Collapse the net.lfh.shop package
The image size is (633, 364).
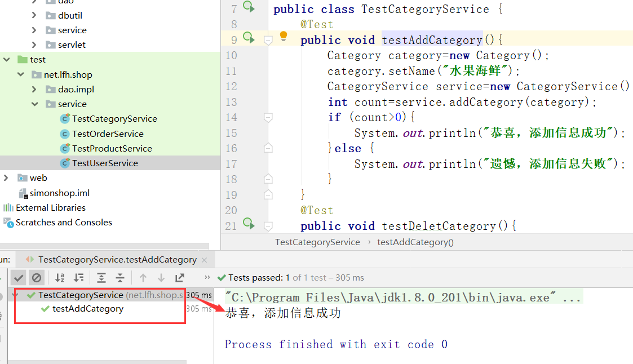click(21, 74)
